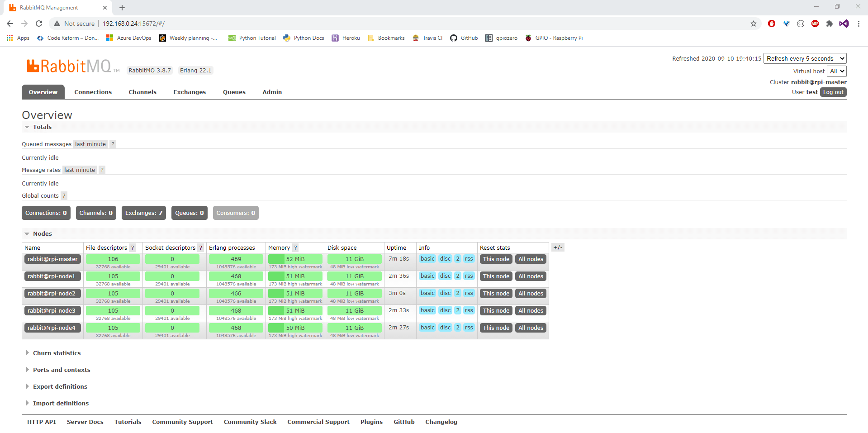Screen dimensions: 868x433
Task: Open the Heroku bookmark
Action: (346, 38)
